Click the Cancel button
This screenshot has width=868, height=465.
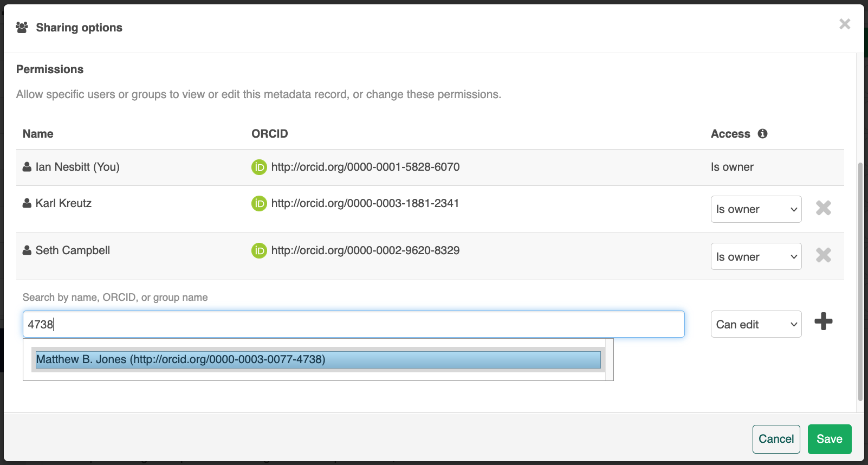click(776, 439)
